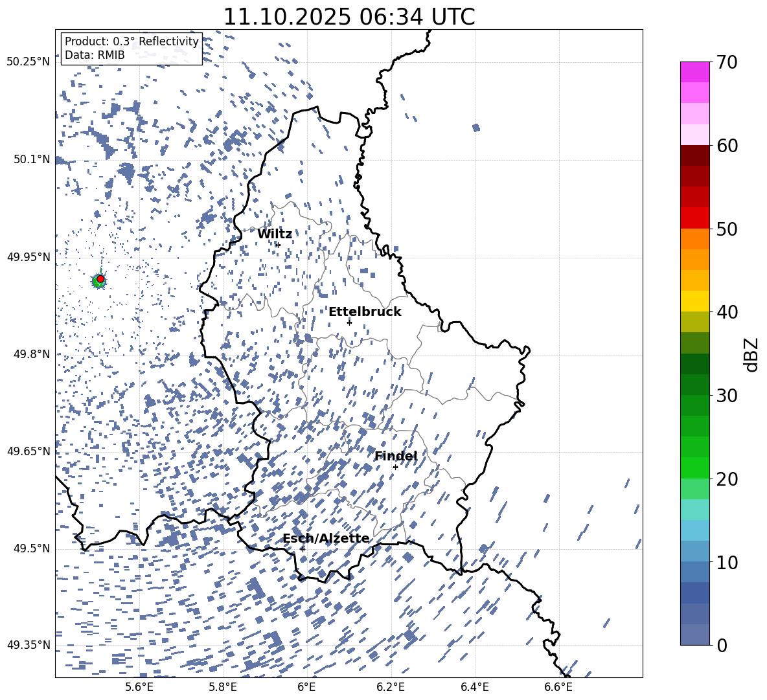
Task: Click the dBZ colorbar axis label
Action: click(x=752, y=354)
